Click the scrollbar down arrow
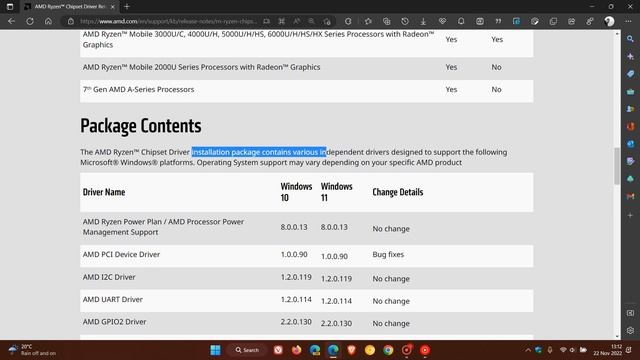This screenshot has height=360, width=640. coord(617,336)
